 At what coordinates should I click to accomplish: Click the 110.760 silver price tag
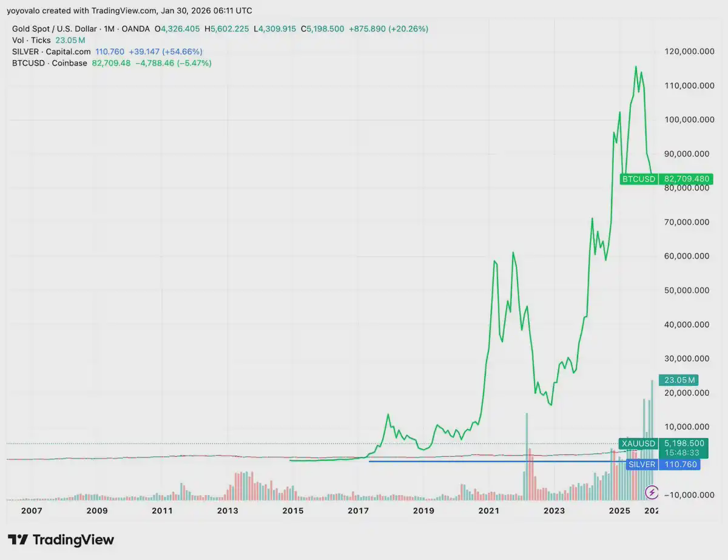(680, 465)
